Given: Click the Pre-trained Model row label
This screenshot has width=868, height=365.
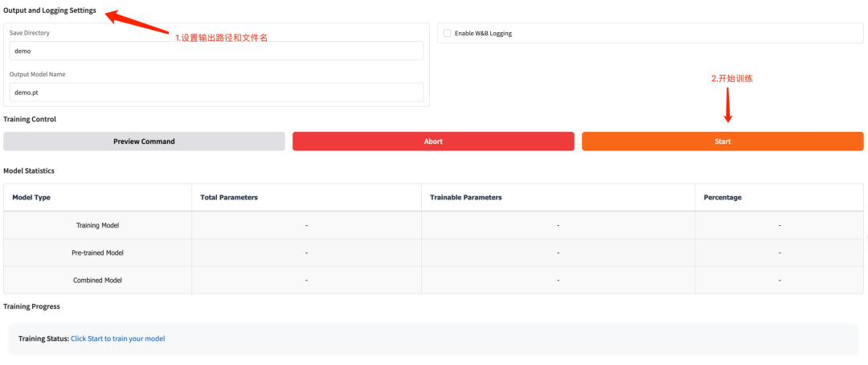Looking at the screenshot, I should pos(97,252).
